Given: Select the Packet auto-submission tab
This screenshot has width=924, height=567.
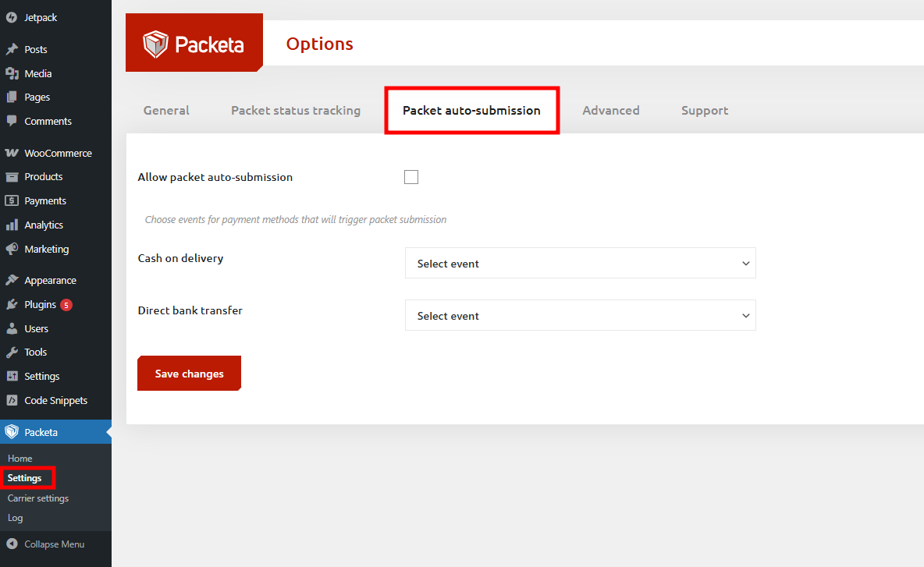Looking at the screenshot, I should pos(471,111).
